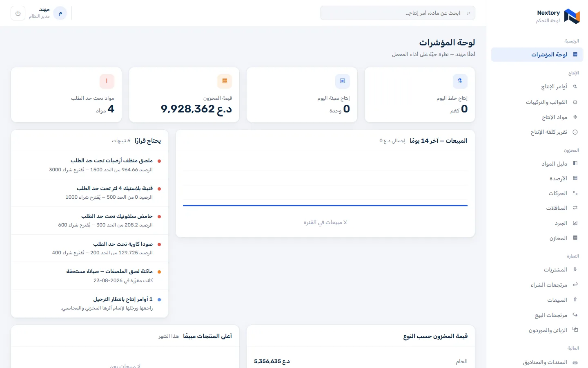Screen dimensions: 588x368
Task: Open 1 أوامر إنتاج بانتظار الترحيل alert
Action: click(90, 304)
